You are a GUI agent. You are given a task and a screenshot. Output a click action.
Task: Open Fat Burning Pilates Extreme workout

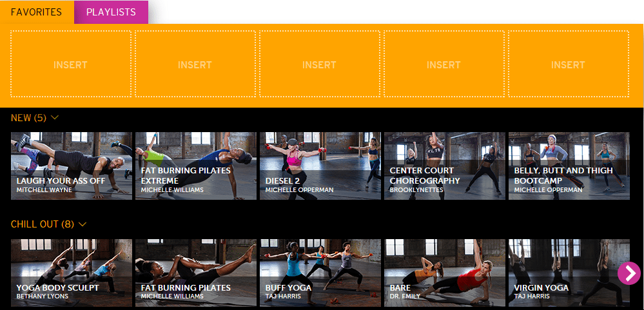click(196, 166)
